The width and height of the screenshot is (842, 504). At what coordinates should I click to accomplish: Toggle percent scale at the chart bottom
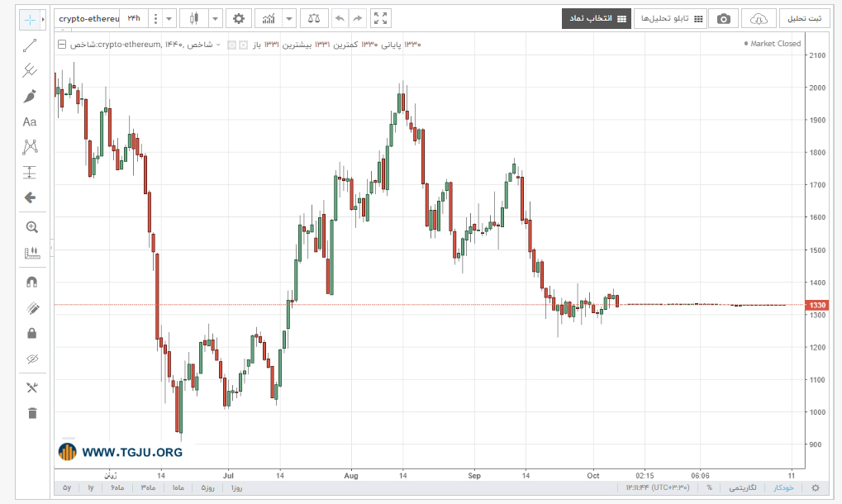pyautogui.click(x=709, y=488)
